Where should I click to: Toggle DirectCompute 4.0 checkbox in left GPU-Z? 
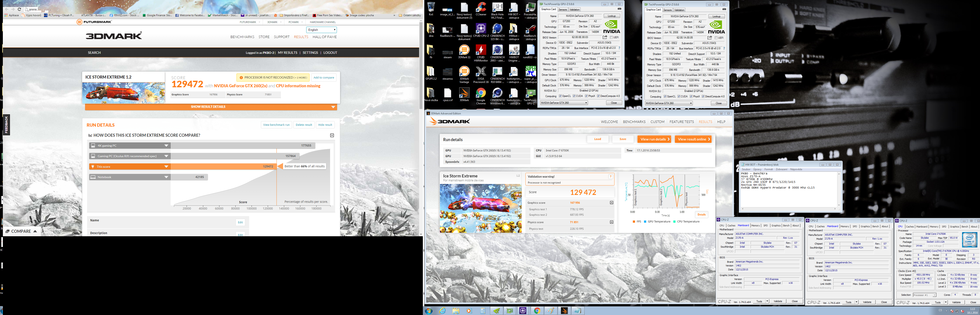pos(598,96)
